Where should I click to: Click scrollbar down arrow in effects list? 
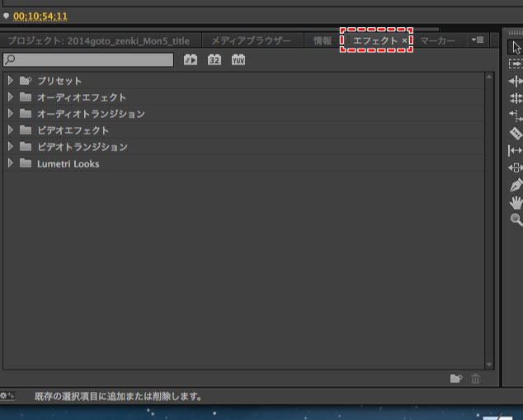pyautogui.click(x=489, y=365)
